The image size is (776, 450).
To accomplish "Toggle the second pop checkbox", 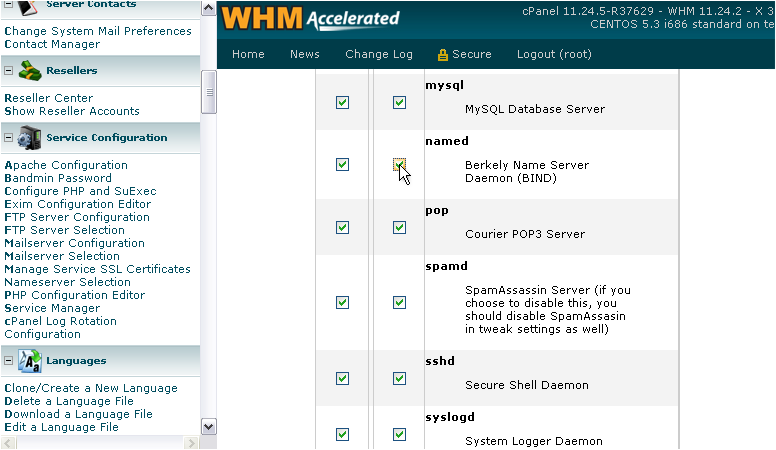I will click(399, 227).
